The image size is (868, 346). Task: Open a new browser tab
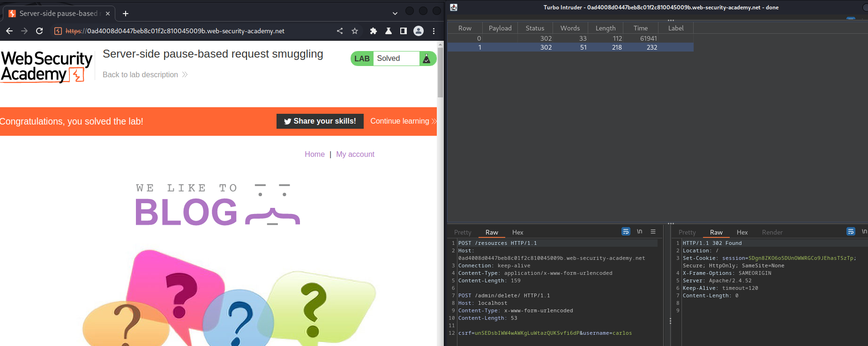tap(126, 14)
